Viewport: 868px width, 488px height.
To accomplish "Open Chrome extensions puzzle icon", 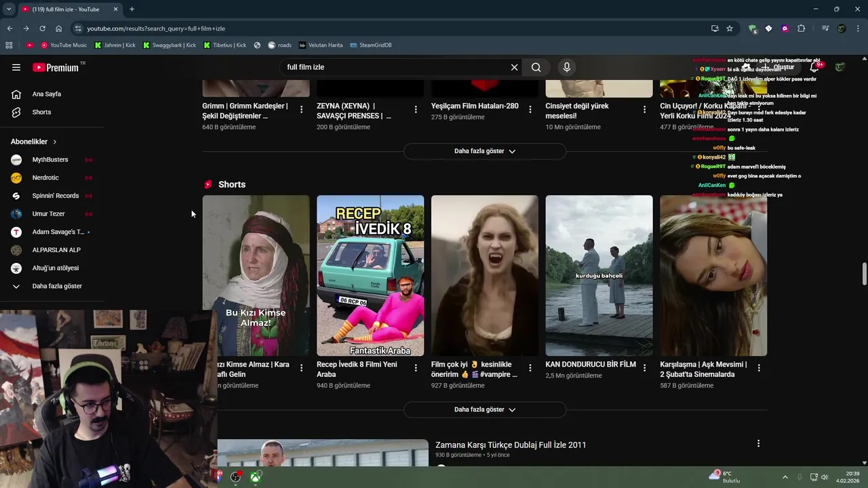I will 801,28.
